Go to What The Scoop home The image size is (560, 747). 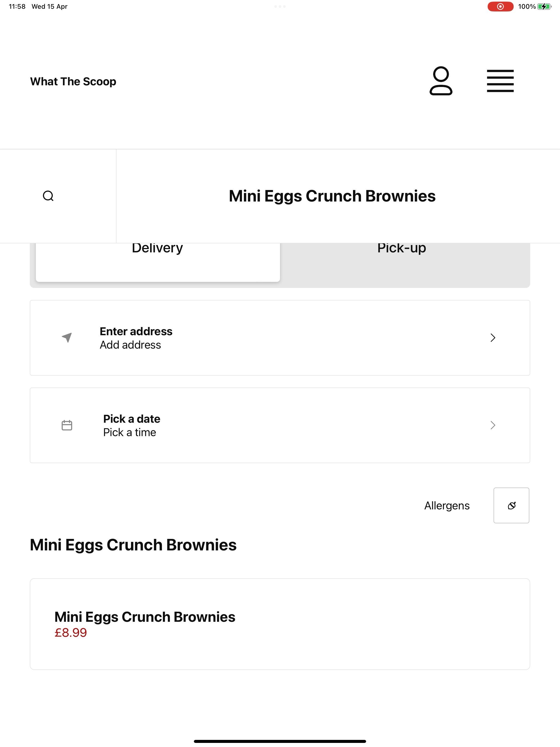(x=73, y=81)
